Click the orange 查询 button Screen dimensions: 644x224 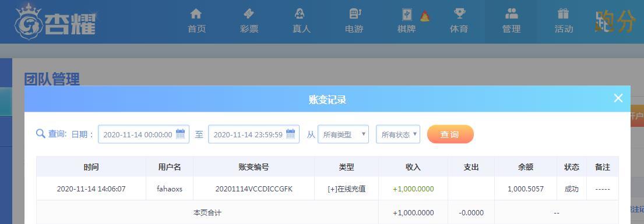coord(450,134)
